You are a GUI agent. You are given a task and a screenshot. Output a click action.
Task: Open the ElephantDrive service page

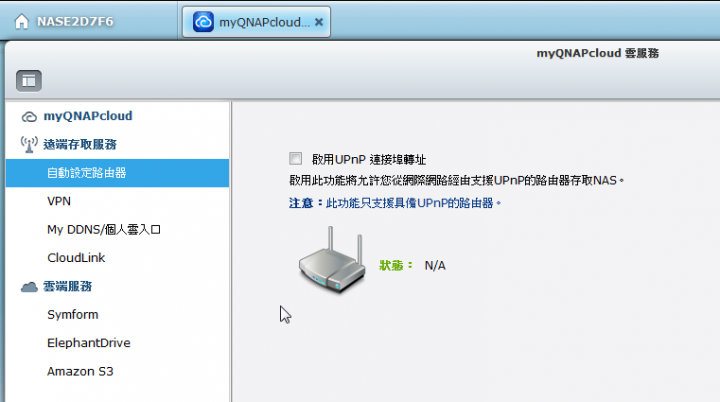89,343
